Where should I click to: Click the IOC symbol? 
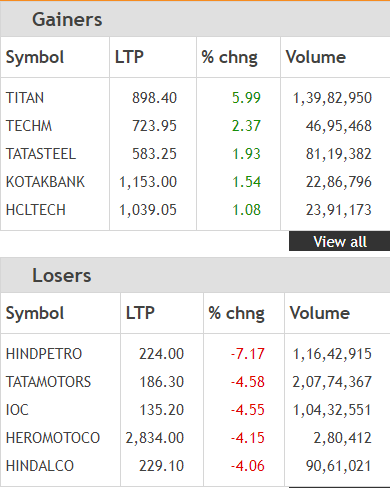coord(17,410)
